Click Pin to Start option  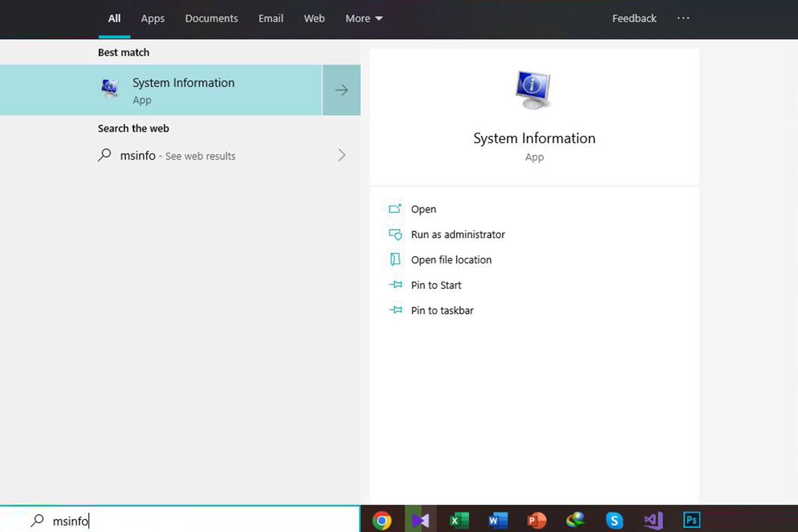click(436, 285)
